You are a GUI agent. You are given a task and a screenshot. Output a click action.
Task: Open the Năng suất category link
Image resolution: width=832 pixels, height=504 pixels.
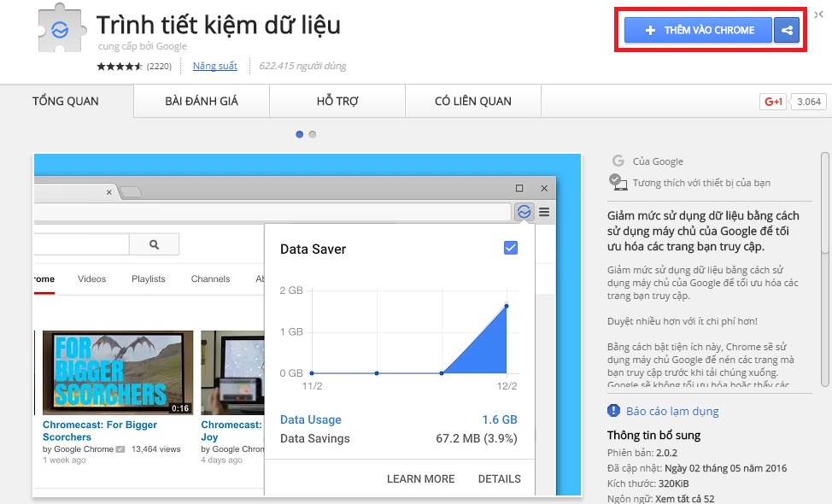(215, 66)
